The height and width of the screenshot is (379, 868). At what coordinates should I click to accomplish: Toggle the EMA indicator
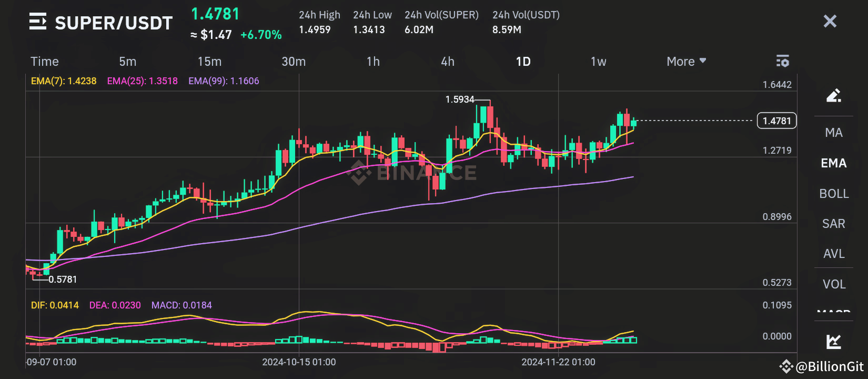(x=833, y=163)
